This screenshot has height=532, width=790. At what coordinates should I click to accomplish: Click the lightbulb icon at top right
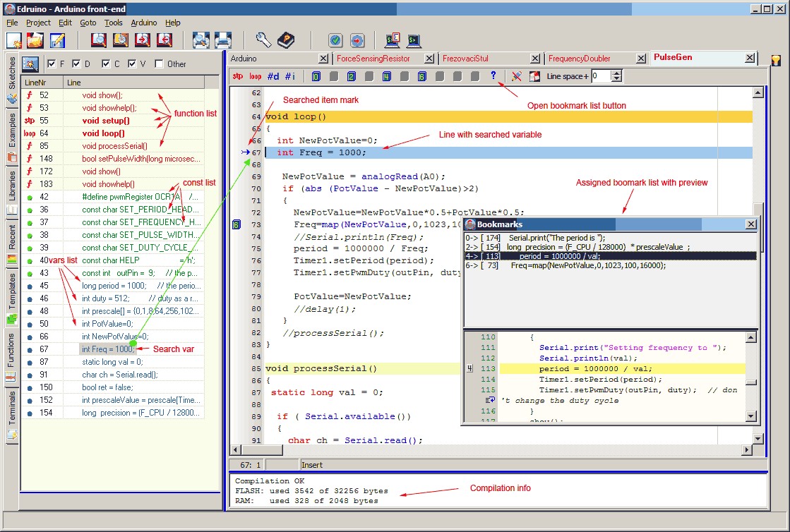click(776, 60)
